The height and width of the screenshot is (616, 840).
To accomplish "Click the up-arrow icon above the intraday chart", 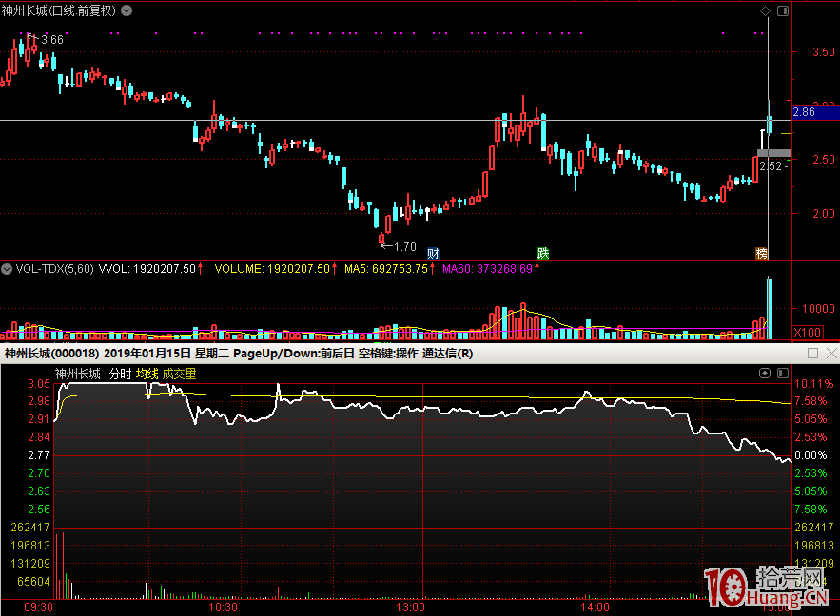I will (765, 373).
